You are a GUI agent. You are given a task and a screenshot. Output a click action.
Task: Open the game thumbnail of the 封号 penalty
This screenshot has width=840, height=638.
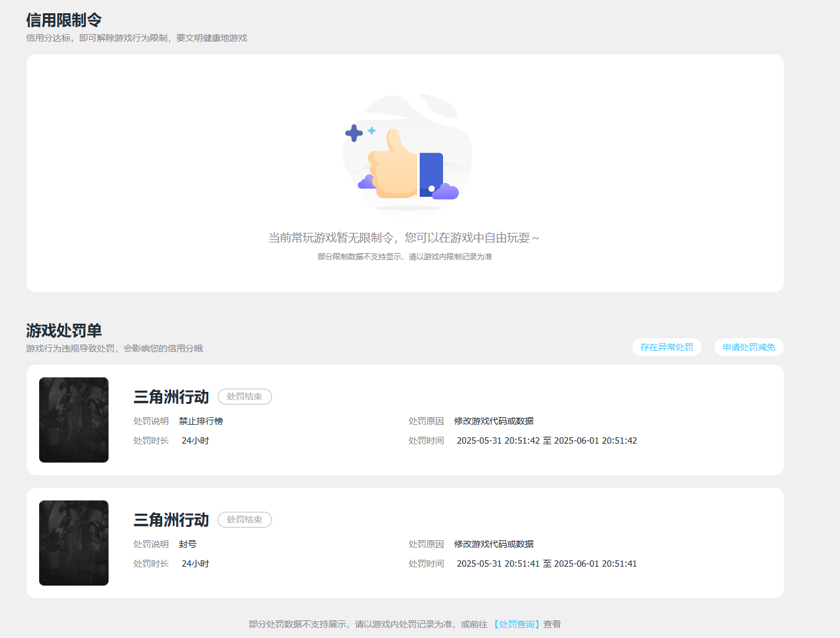click(x=74, y=543)
